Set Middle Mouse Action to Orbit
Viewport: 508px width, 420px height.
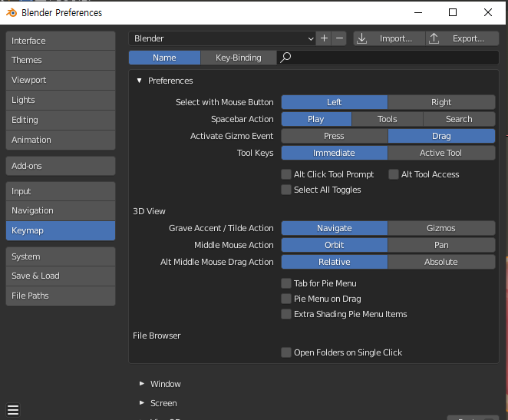[x=335, y=245]
